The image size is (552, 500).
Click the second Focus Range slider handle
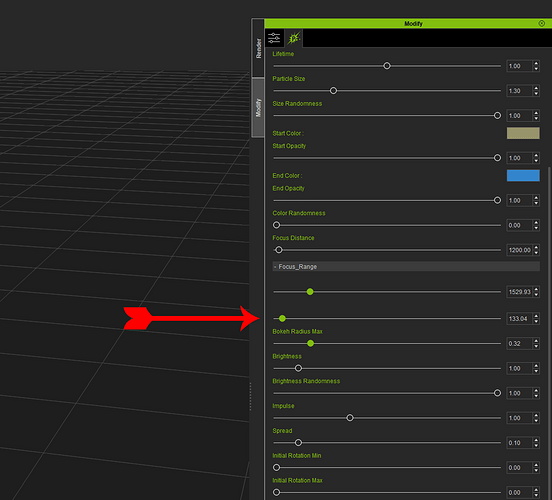tap(282, 319)
